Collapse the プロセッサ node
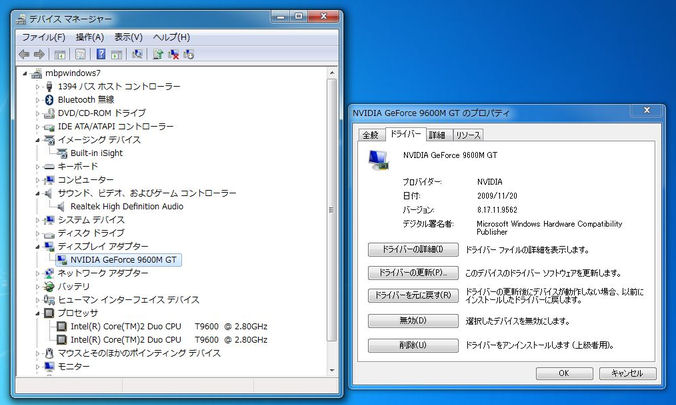The height and width of the screenshot is (405, 676). 38,314
